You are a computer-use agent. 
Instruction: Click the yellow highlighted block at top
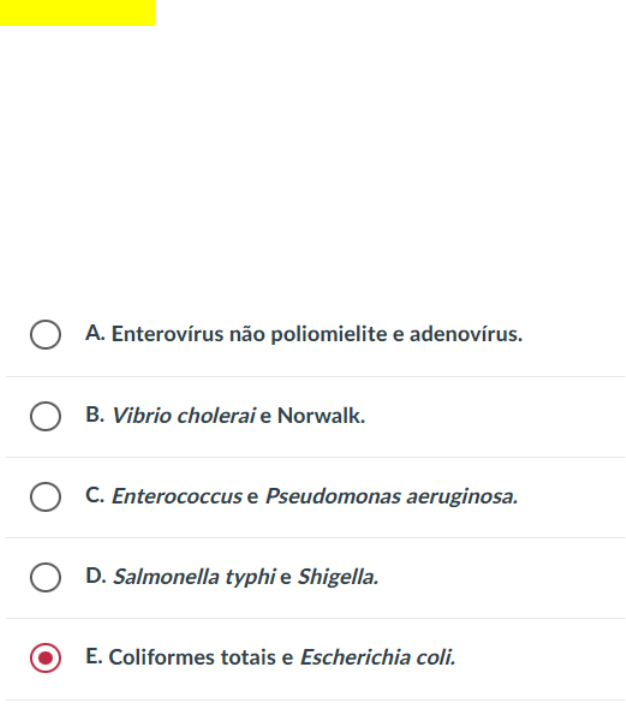[77, 12]
